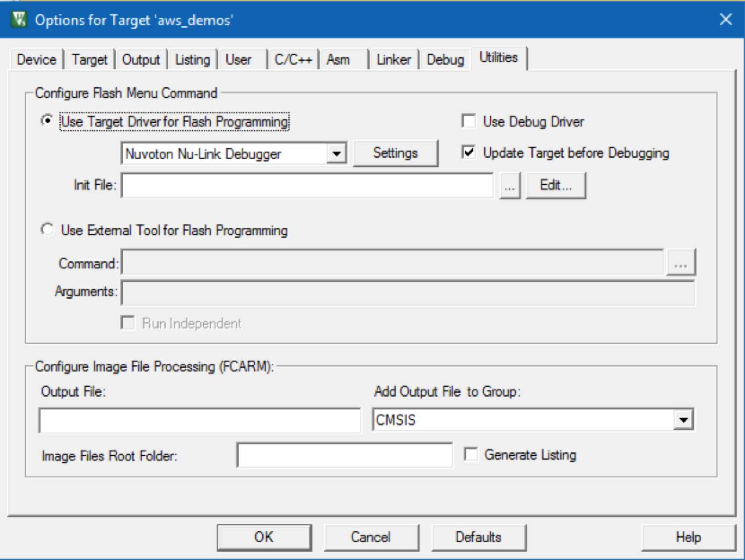Disable Update Target before Debugging
745x560 pixels.
pos(469,152)
